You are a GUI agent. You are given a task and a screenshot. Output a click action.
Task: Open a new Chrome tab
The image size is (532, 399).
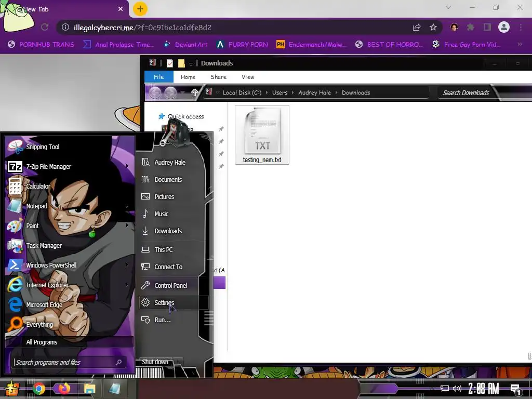click(x=140, y=9)
